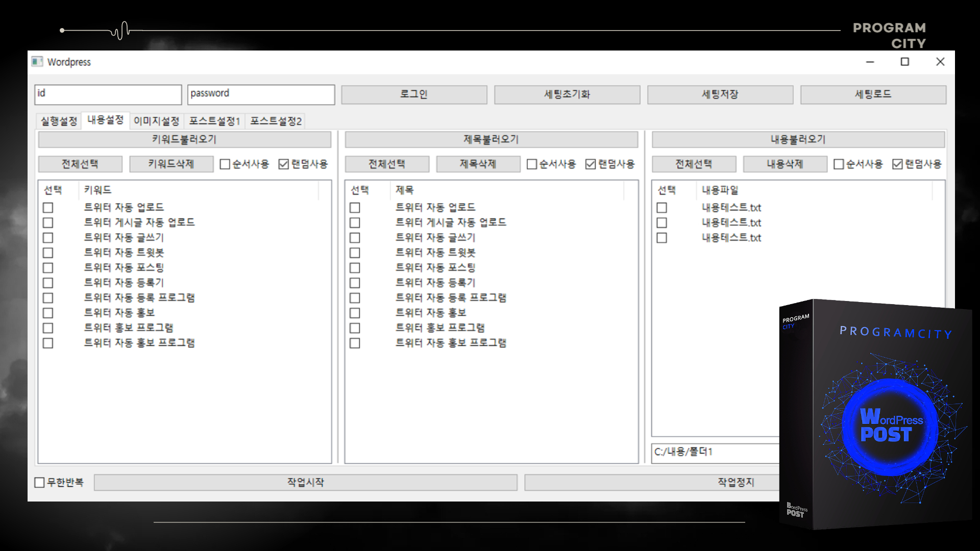Select title text 트위터 자동 등록 프로그램

[451, 297]
